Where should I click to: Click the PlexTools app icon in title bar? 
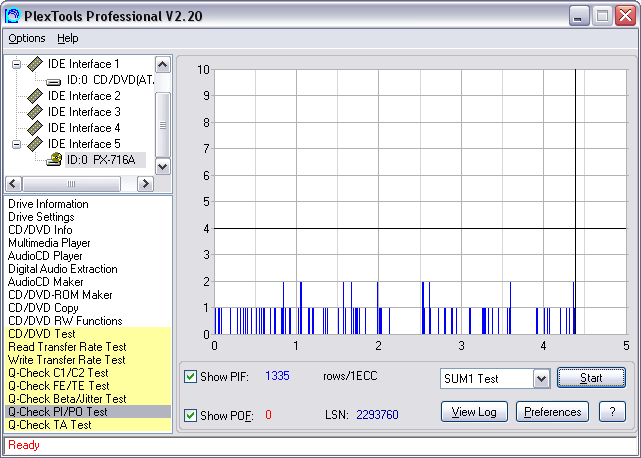click(13, 16)
